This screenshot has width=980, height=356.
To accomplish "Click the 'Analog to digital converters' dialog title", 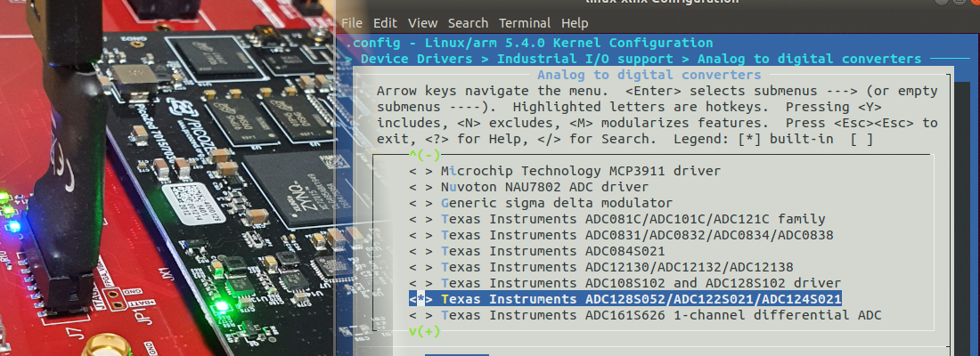I will [x=649, y=75].
